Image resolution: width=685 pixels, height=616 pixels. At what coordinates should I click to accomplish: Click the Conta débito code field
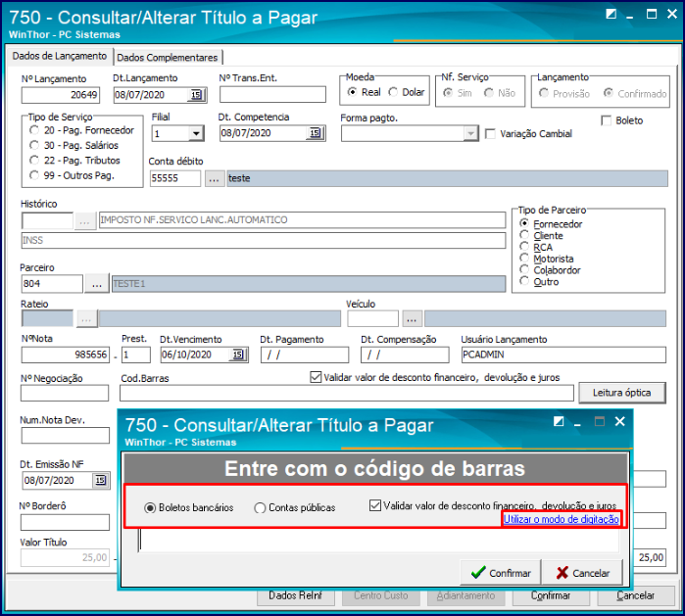pos(175,178)
